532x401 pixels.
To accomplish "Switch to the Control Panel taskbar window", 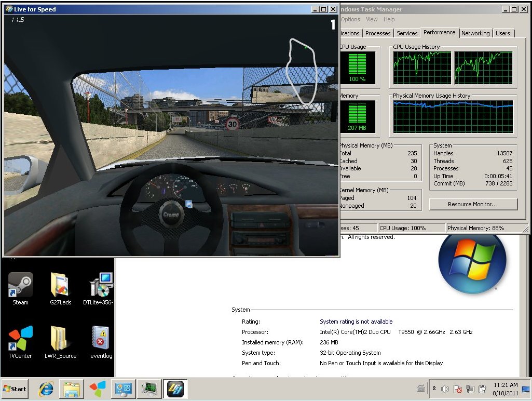I will click(x=123, y=389).
